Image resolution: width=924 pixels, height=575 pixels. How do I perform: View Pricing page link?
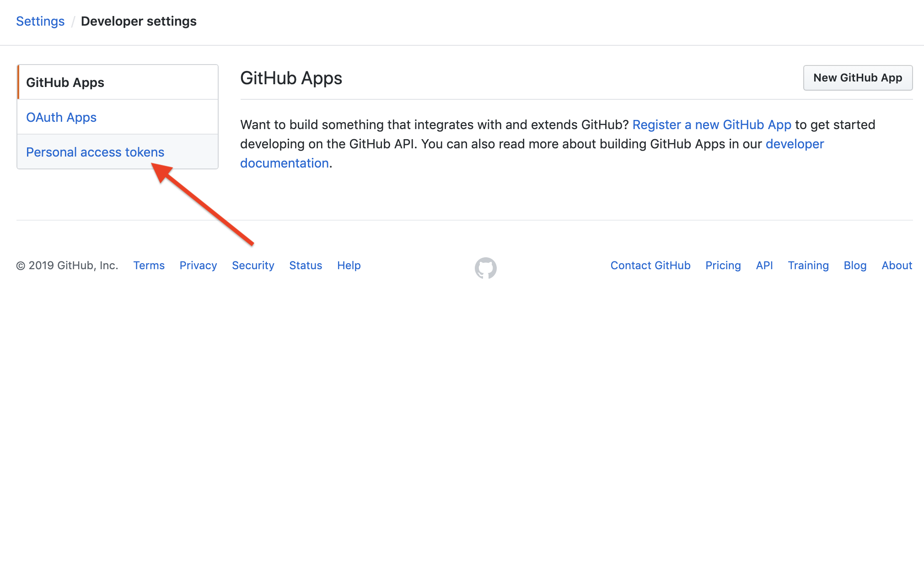pyautogui.click(x=723, y=266)
